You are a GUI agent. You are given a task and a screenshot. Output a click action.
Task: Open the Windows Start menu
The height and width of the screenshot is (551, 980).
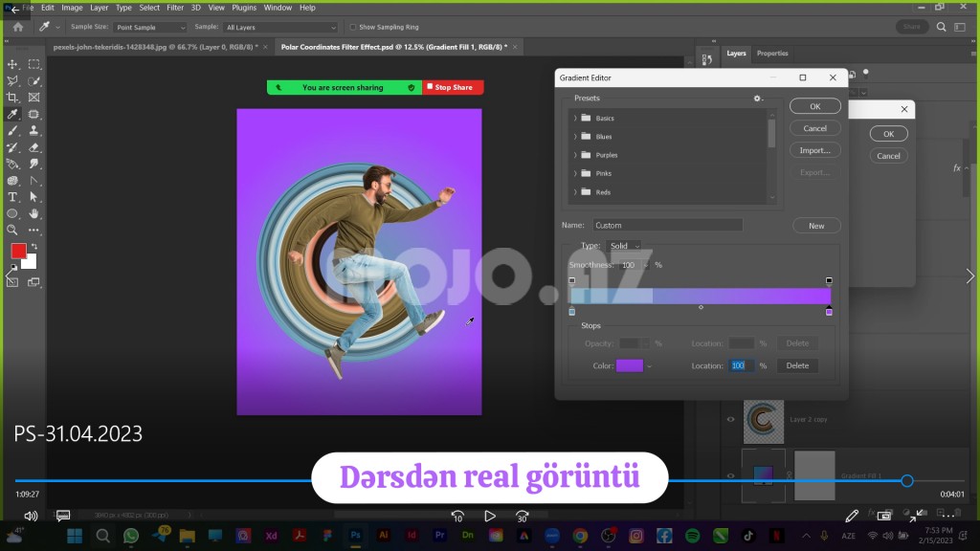click(75, 536)
